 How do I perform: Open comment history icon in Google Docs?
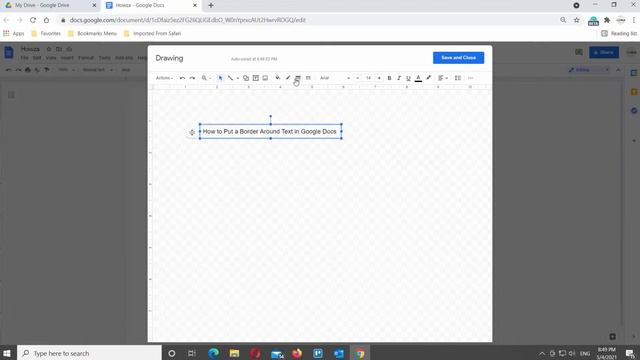click(579, 52)
